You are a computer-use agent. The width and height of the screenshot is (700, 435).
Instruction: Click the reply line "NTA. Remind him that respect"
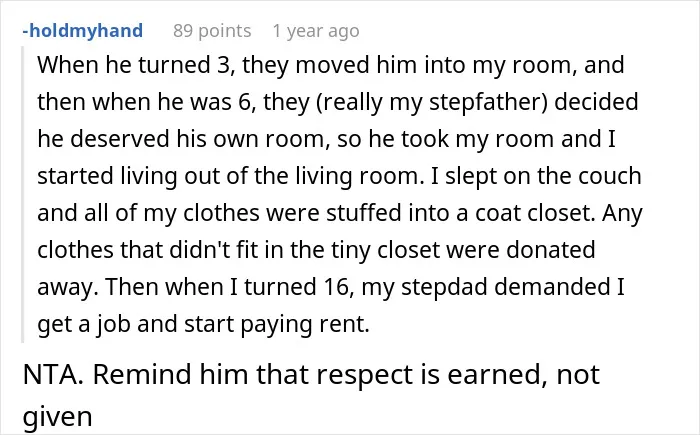pyautogui.click(x=311, y=374)
